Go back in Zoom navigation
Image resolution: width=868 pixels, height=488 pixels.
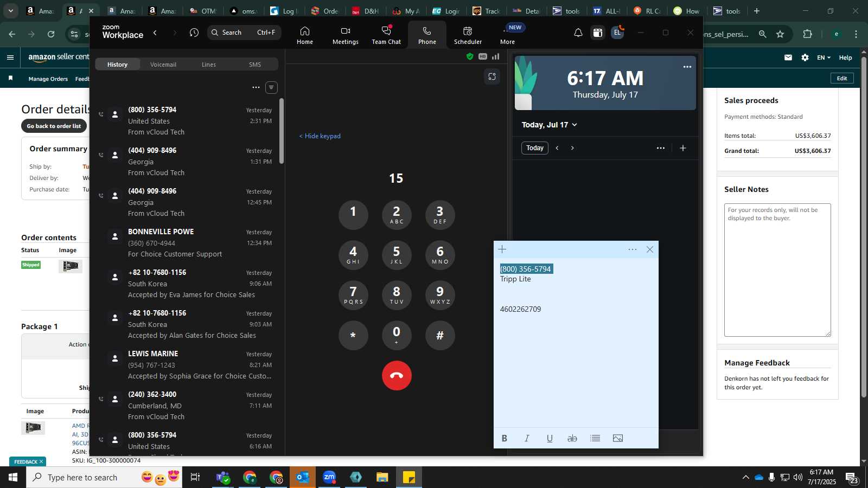(x=155, y=33)
